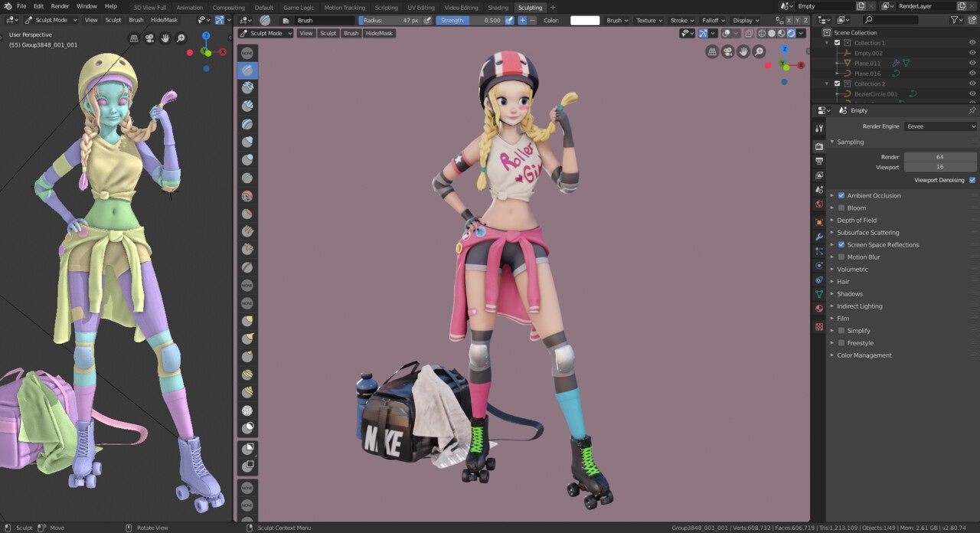This screenshot has height=533, width=980.
Task: Click the camera view icon in the rendered viewport
Action: [x=727, y=51]
